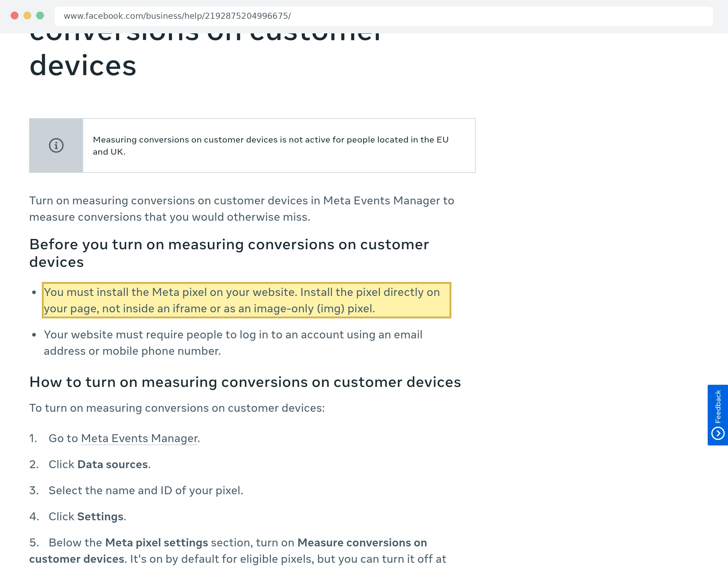Click the browser address bar URL
The width and height of the screenshot is (728, 567).
click(x=177, y=16)
